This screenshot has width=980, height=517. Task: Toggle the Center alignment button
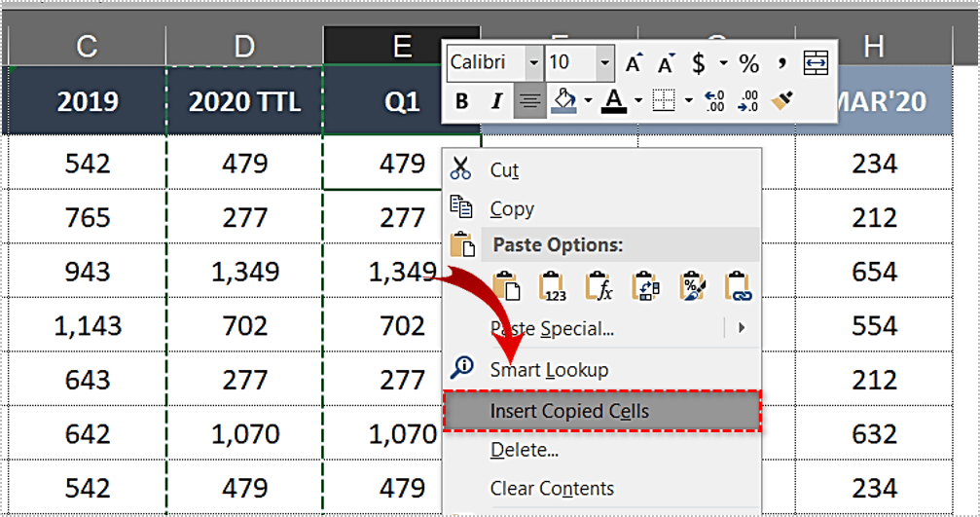[x=529, y=100]
